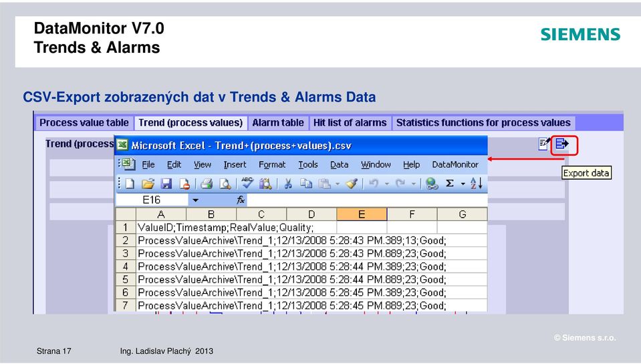This screenshot has height=364, width=641.
Task: Open Statistics functions for process values tab
Action: pyautogui.click(x=483, y=123)
